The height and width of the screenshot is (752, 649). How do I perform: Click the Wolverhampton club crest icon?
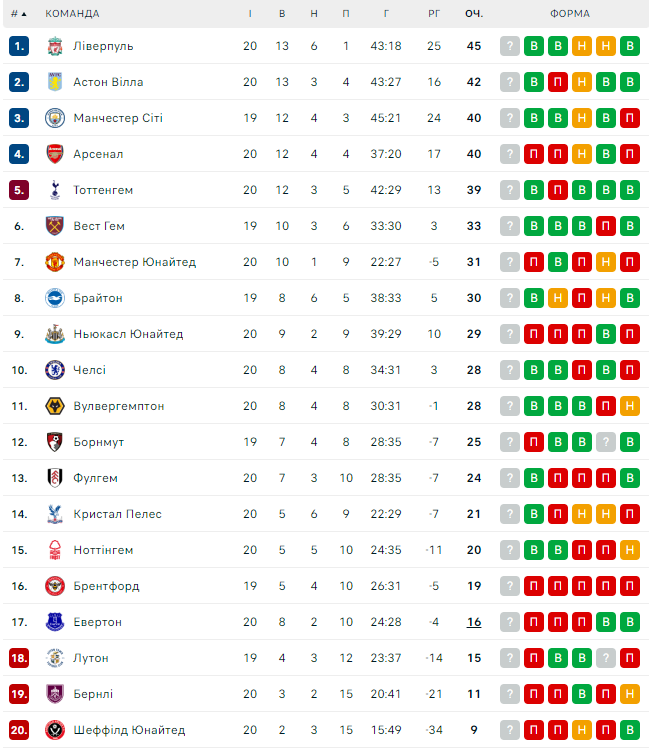coord(55,406)
